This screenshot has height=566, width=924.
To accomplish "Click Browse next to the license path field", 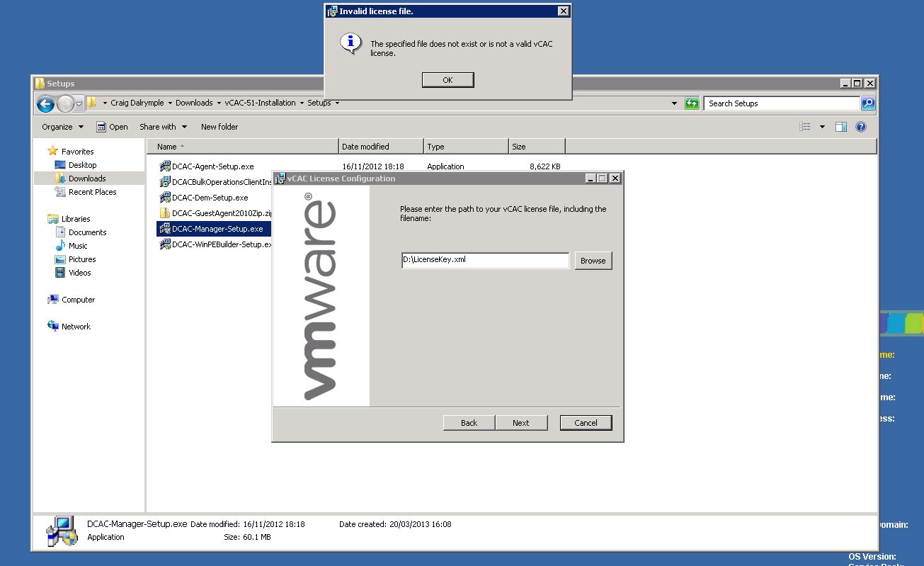I will point(593,261).
